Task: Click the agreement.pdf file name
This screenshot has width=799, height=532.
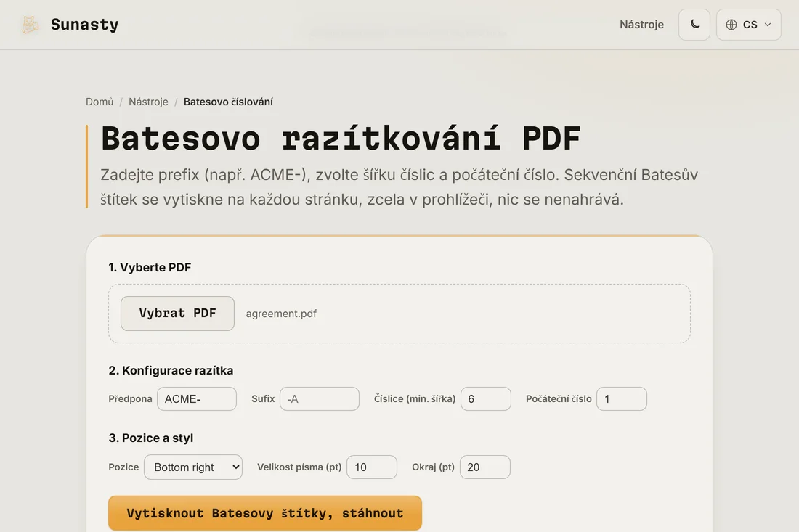Action: pyautogui.click(x=281, y=314)
